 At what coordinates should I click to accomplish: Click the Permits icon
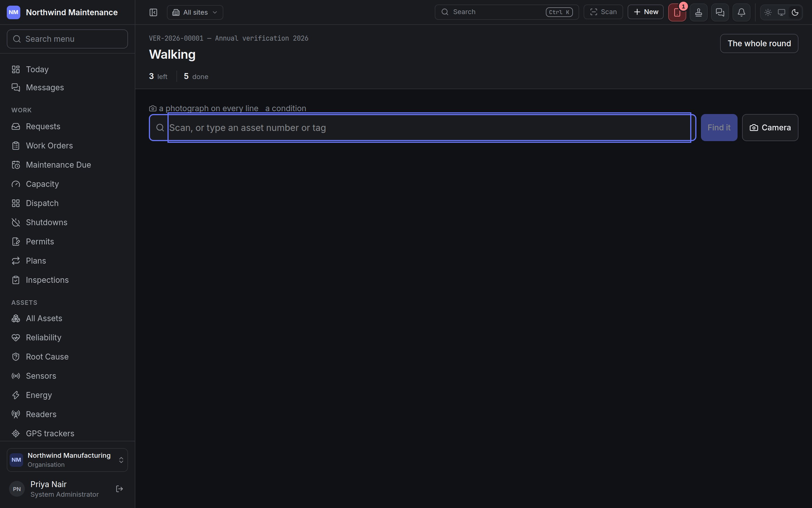(x=16, y=242)
